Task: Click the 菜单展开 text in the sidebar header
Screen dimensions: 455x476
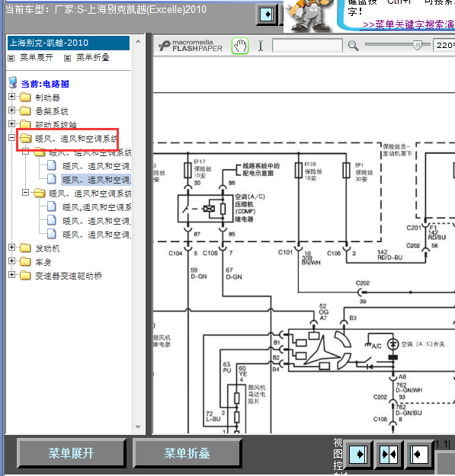Action: (x=37, y=57)
